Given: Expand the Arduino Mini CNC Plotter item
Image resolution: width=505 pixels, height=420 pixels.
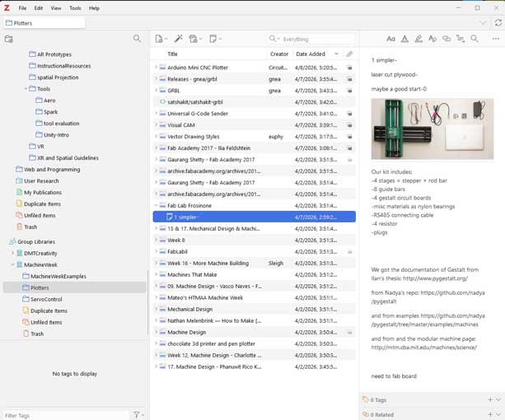Looking at the screenshot, I should (156, 68).
